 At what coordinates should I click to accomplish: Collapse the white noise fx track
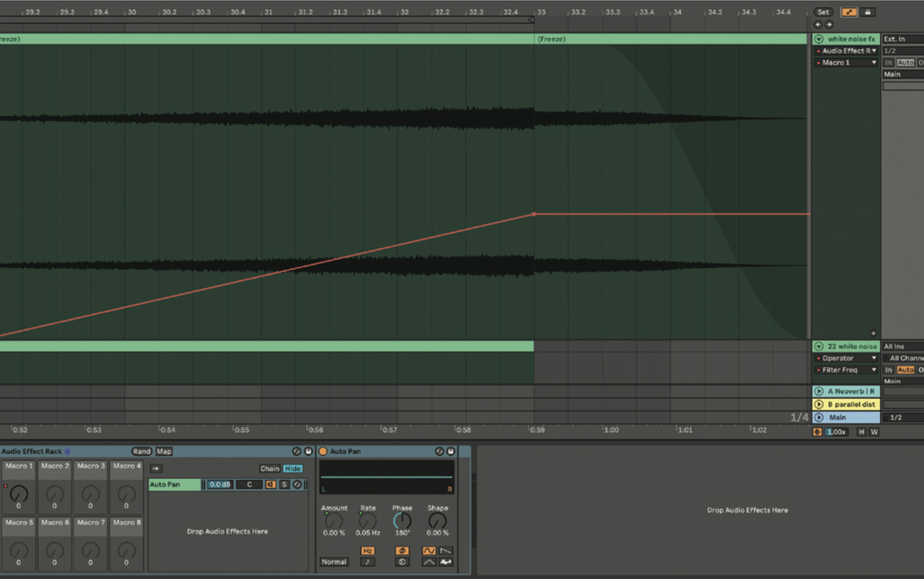[819, 38]
